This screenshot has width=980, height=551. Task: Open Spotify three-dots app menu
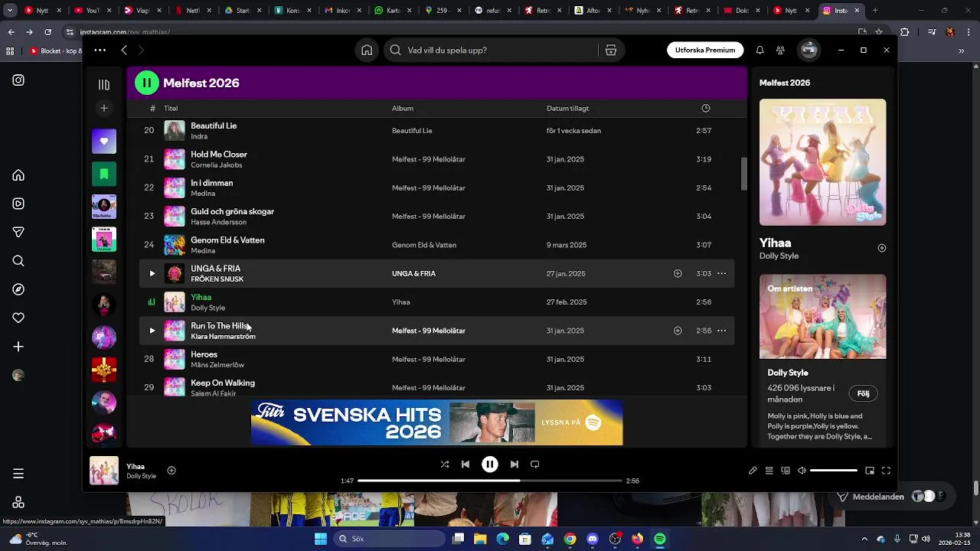pyautogui.click(x=100, y=50)
